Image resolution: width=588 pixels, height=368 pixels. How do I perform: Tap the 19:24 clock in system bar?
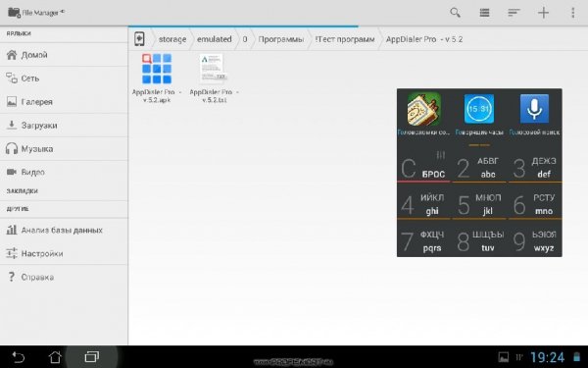click(x=548, y=357)
